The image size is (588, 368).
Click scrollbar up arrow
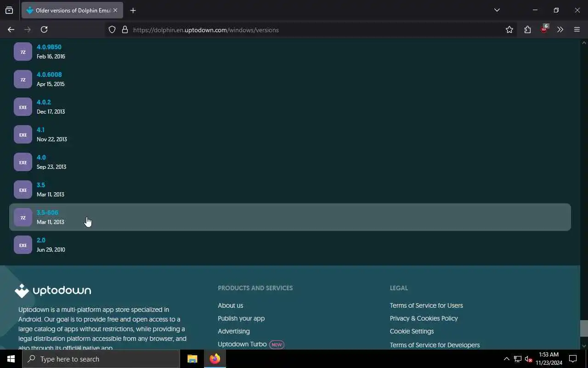point(584,43)
